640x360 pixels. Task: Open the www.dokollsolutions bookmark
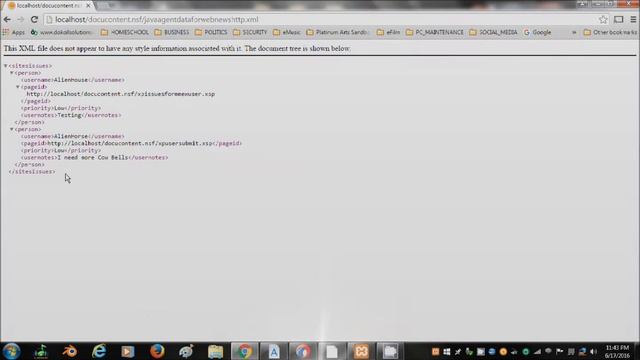pyautogui.click(x=61, y=32)
